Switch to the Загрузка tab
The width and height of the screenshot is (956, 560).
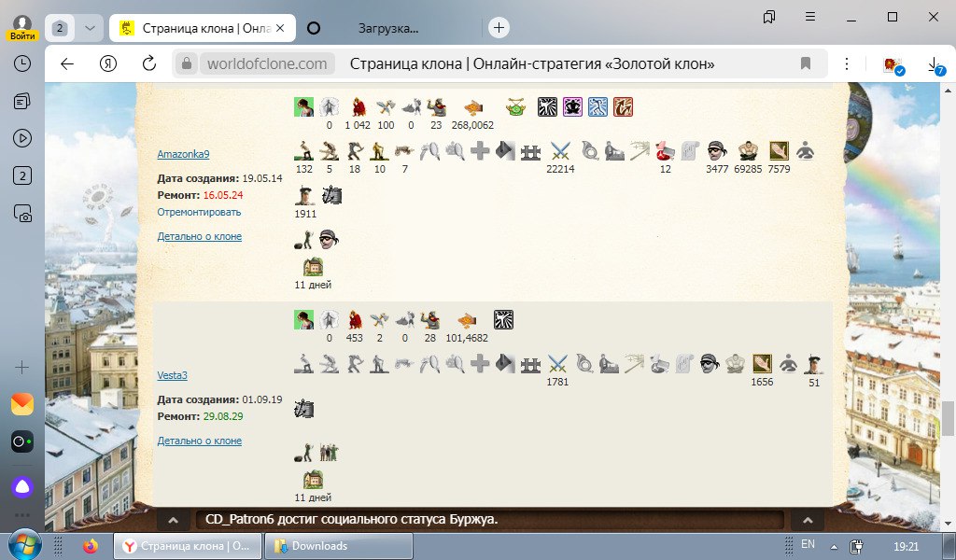point(388,28)
